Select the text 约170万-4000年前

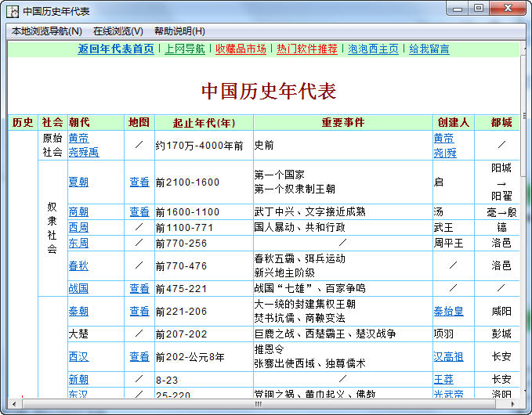200,146
